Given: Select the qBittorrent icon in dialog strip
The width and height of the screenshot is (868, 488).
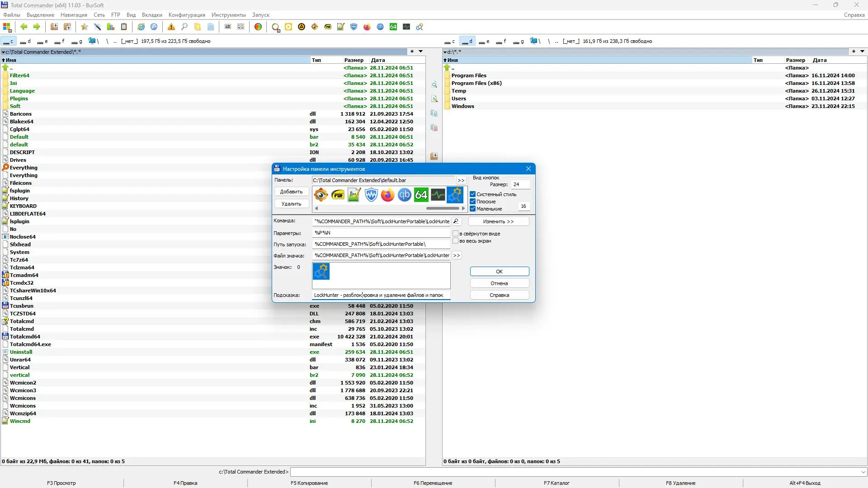Looking at the screenshot, I should click(x=404, y=195).
